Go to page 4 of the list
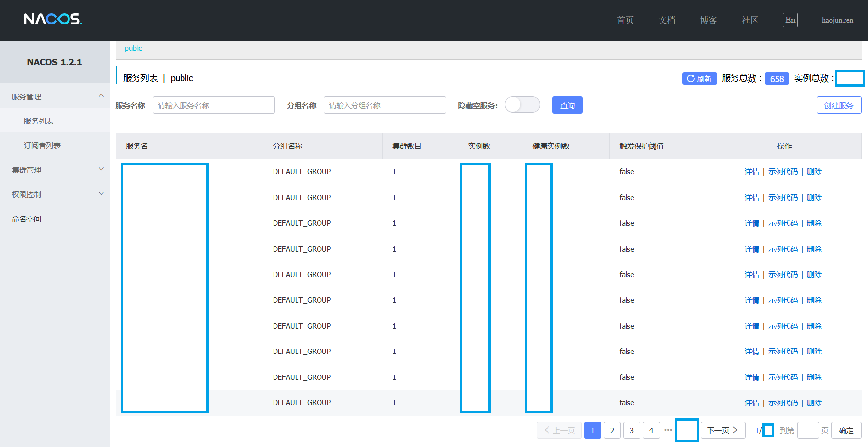The image size is (868, 447). tap(651, 430)
